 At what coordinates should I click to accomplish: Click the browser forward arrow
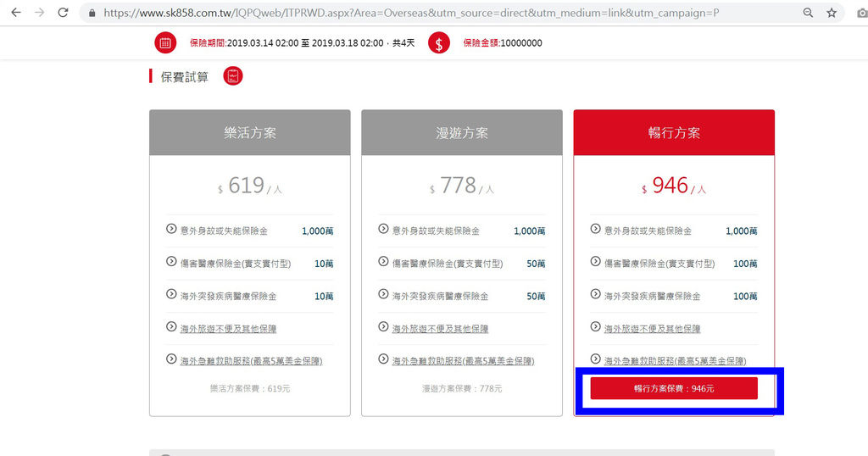pyautogui.click(x=39, y=12)
